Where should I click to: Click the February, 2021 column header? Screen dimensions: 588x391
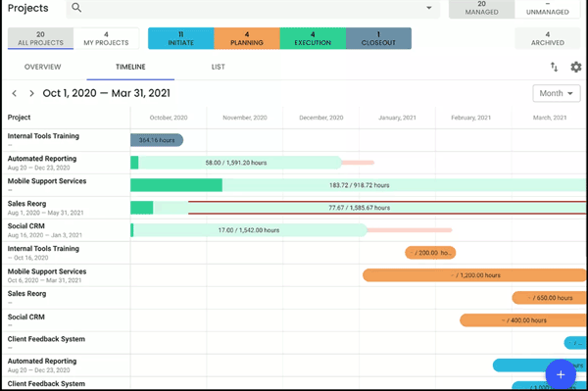[x=470, y=118]
